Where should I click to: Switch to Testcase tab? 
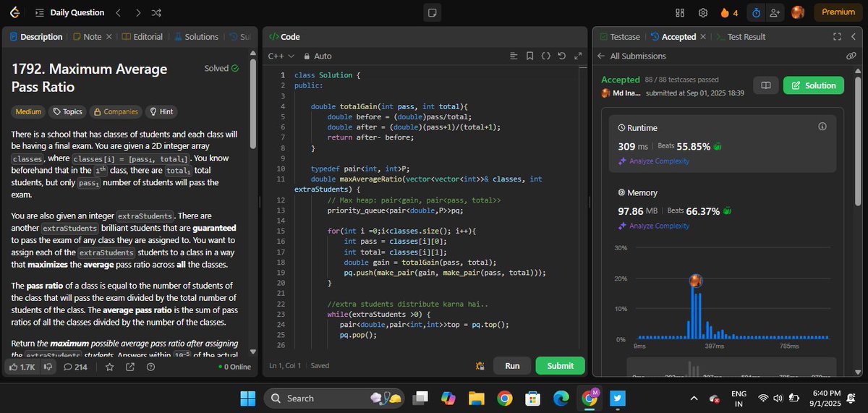tap(619, 37)
